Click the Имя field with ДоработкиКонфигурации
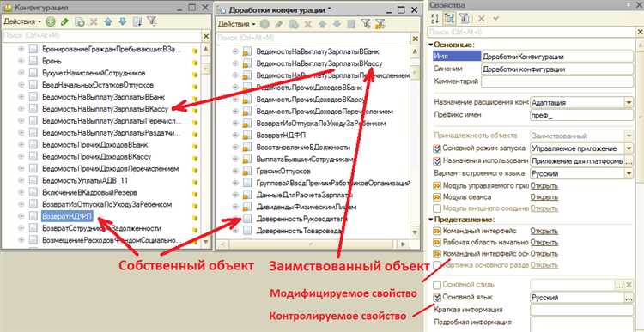The height and width of the screenshot is (332, 644). point(557,57)
